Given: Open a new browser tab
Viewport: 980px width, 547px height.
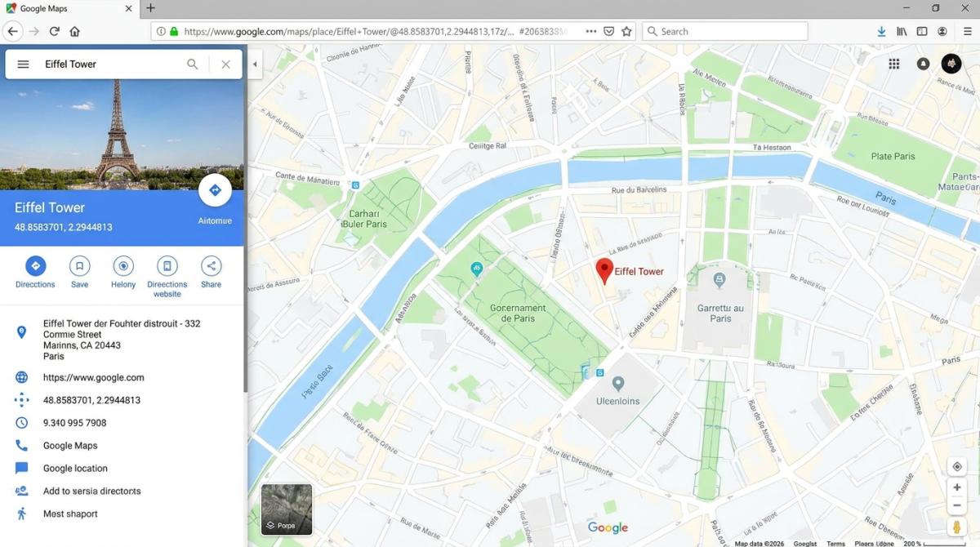Looking at the screenshot, I should [150, 8].
